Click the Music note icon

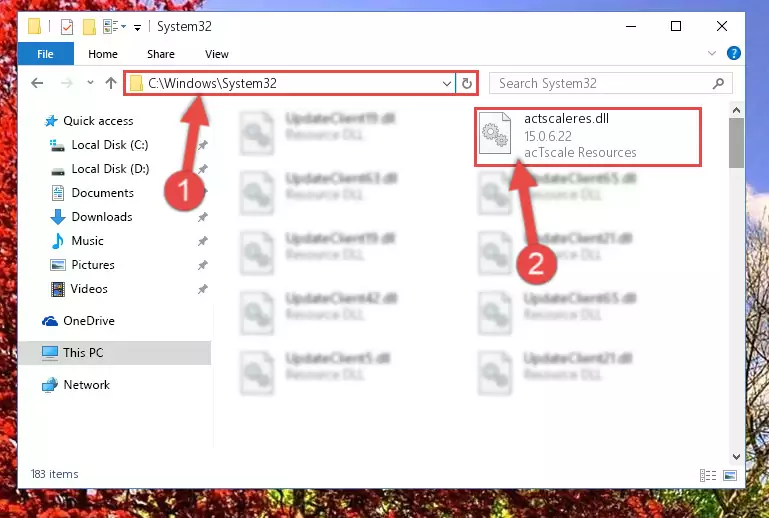tap(57, 241)
